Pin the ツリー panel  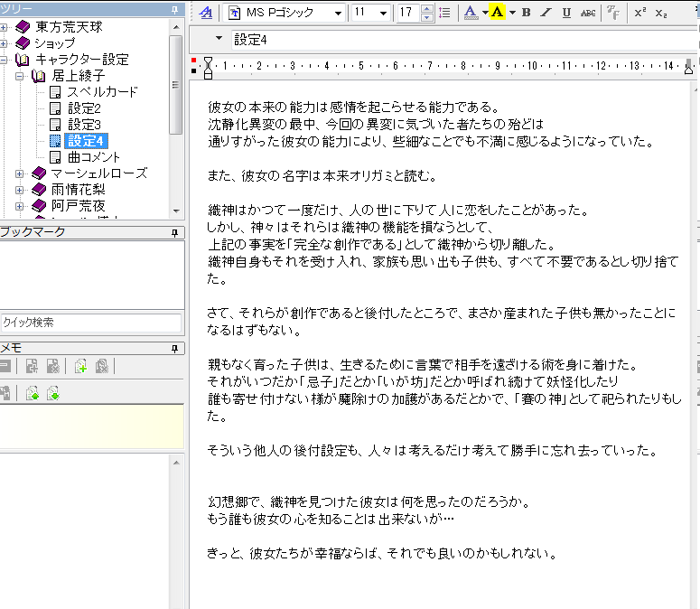point(175,9)
